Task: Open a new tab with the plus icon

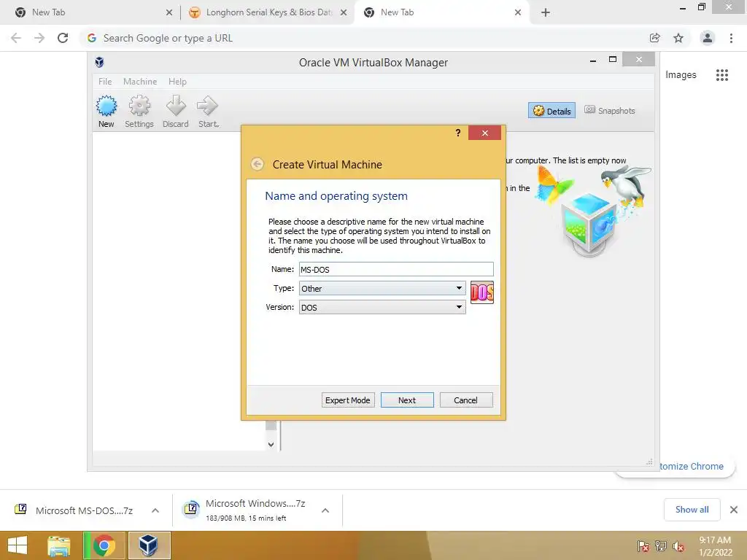Action: click(x=546, y=12)
